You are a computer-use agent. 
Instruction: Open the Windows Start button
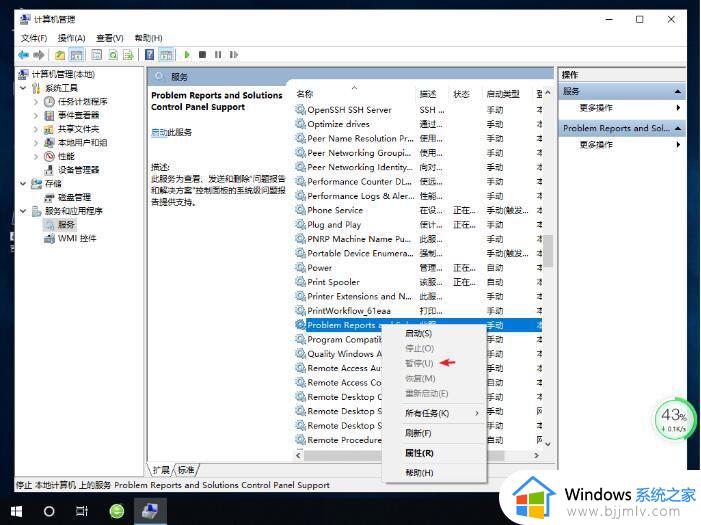[x=16, y=511]
